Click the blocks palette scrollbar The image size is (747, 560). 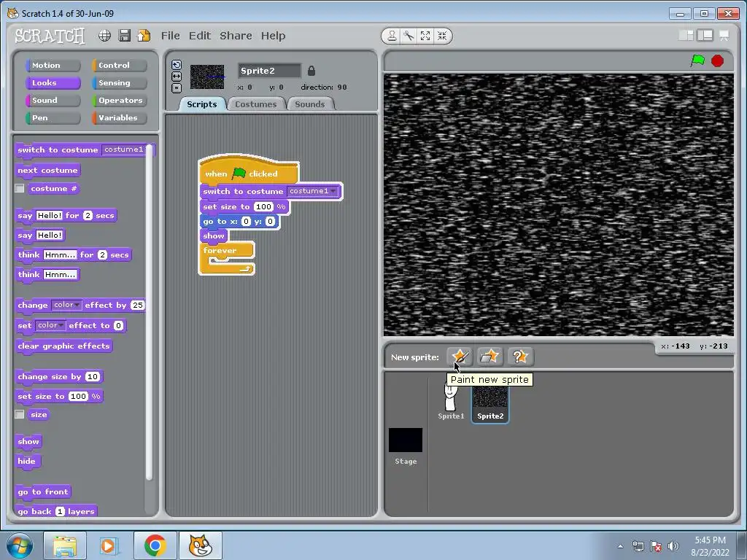149,312
